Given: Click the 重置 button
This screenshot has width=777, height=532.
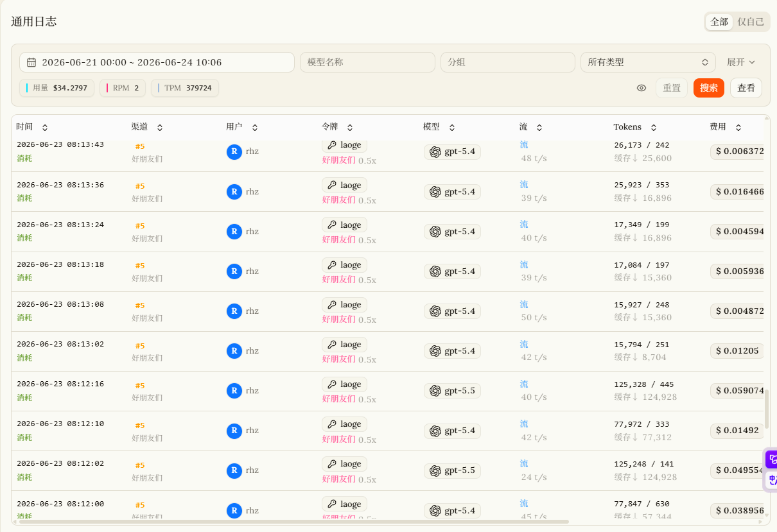Looking at the screenshot, I should [x=672, y=88].
